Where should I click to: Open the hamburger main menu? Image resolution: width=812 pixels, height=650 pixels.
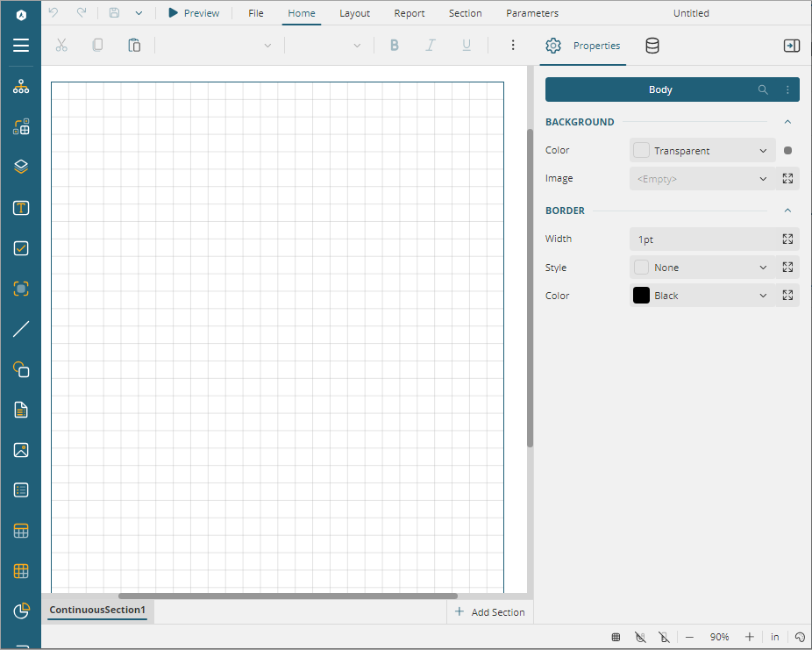tap(21, 46)
